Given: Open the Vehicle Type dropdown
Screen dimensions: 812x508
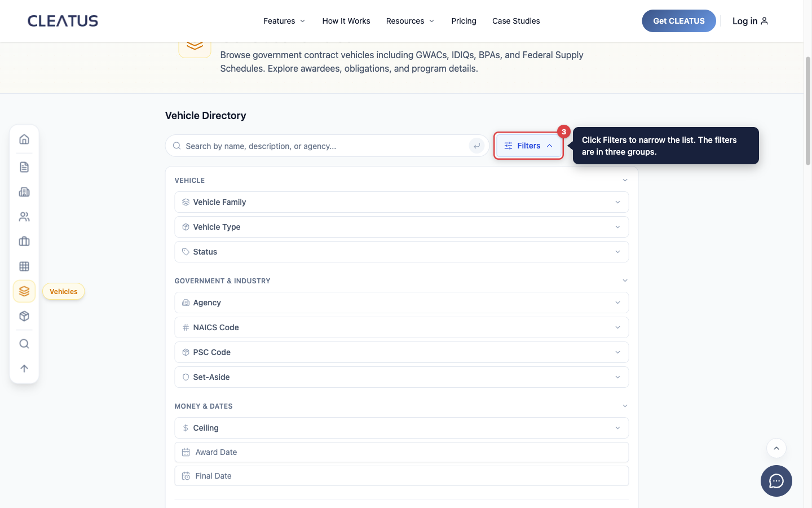Looking at the screenshot, I should [x=401, y=227].
